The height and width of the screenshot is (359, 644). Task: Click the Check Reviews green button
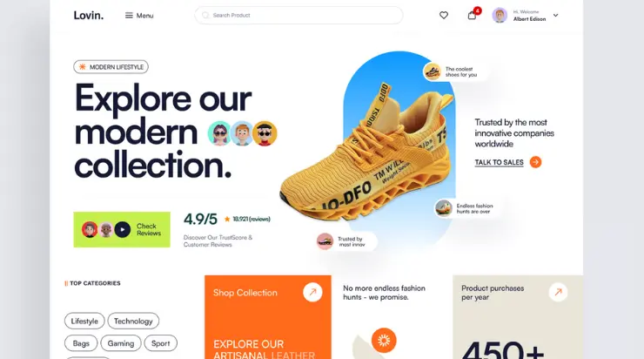pyautogui.click(x=122, y=229)
